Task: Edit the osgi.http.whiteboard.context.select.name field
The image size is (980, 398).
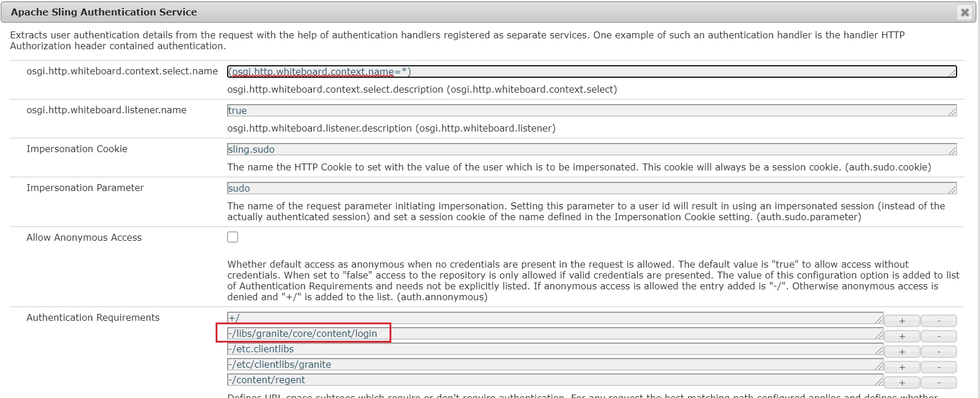Action: [592, 71]
